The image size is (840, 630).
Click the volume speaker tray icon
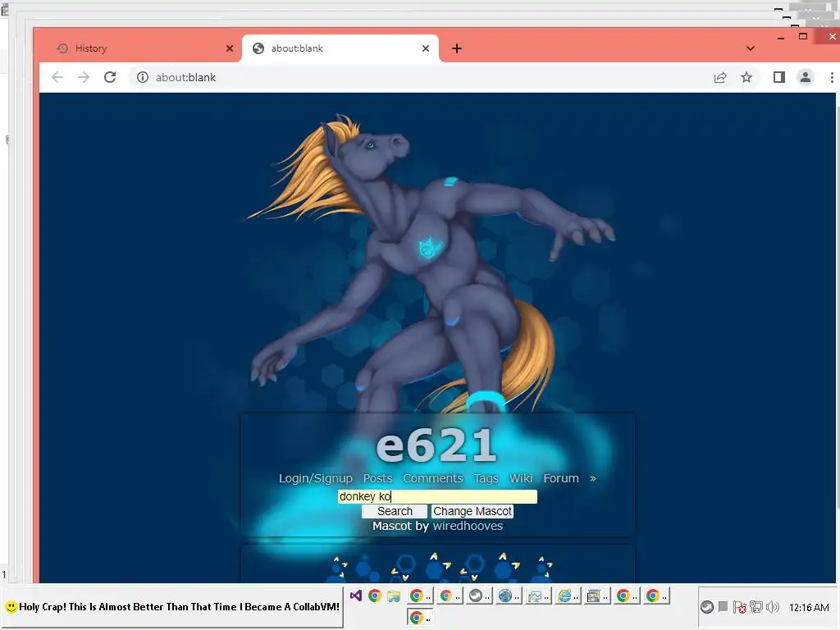click(772, 607)
